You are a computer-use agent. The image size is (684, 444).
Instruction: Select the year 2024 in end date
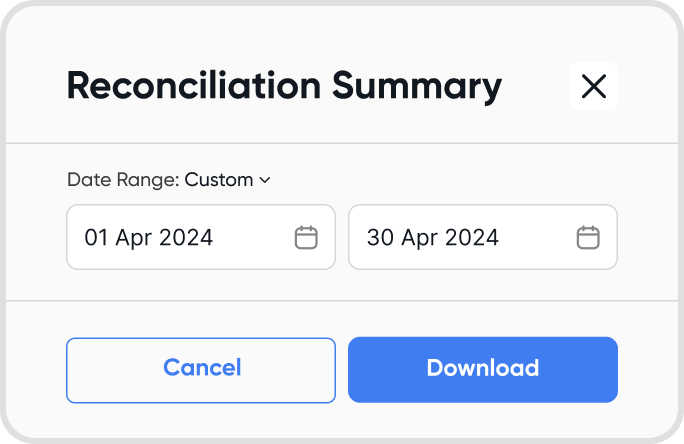[472, 238]
